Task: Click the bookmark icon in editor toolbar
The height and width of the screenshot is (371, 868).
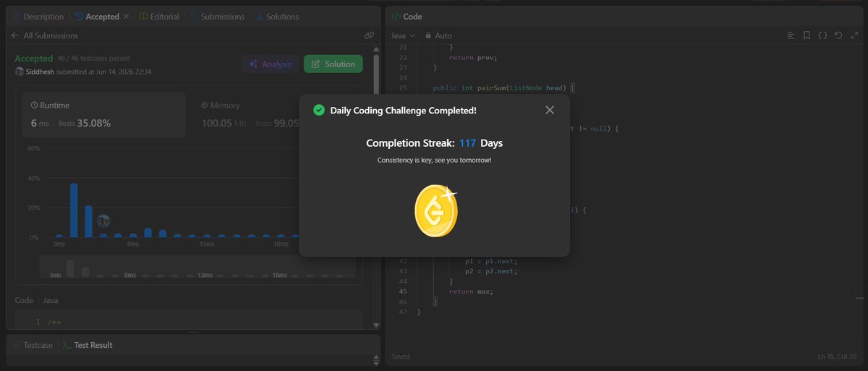Action: tap(807, 35)
